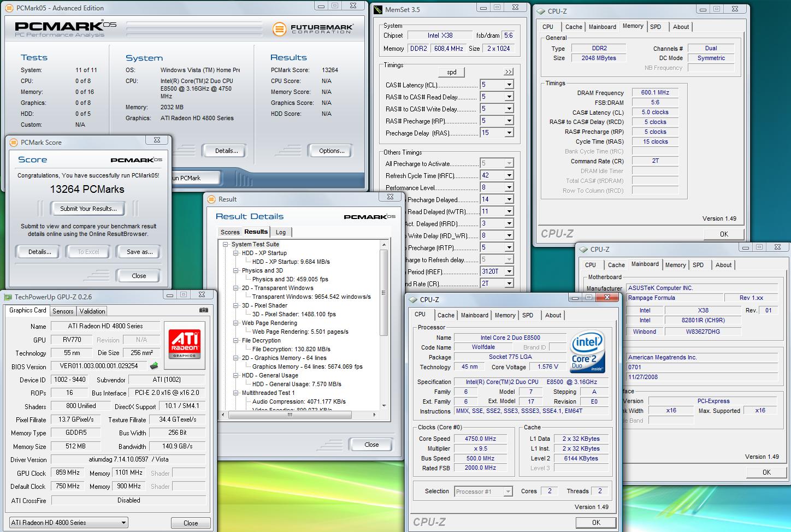Collapse the Physics and 3D node
This screenshot has height=532, width=791.
pyautogui.click(x=236, y=271)
